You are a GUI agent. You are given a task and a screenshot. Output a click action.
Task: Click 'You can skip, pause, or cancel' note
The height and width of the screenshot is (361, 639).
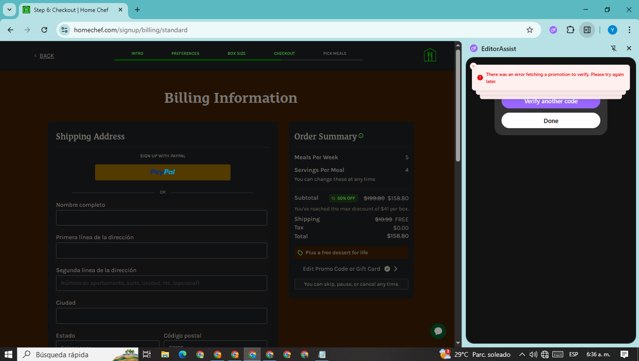(x=351, y=284)
